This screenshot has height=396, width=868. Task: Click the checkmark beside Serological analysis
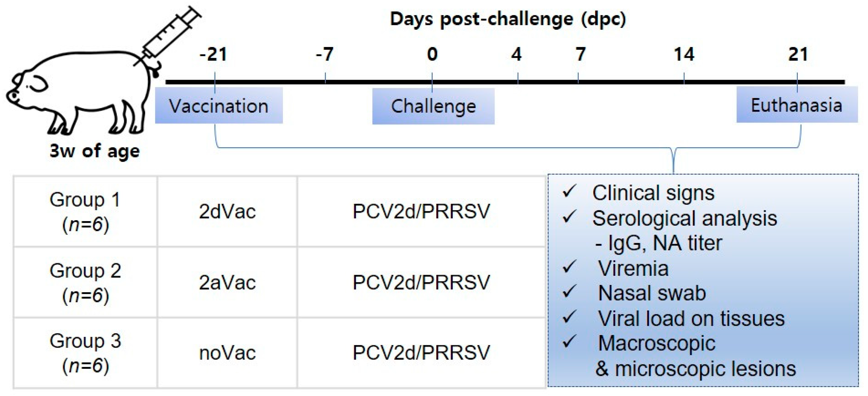[x=569, y=217]
